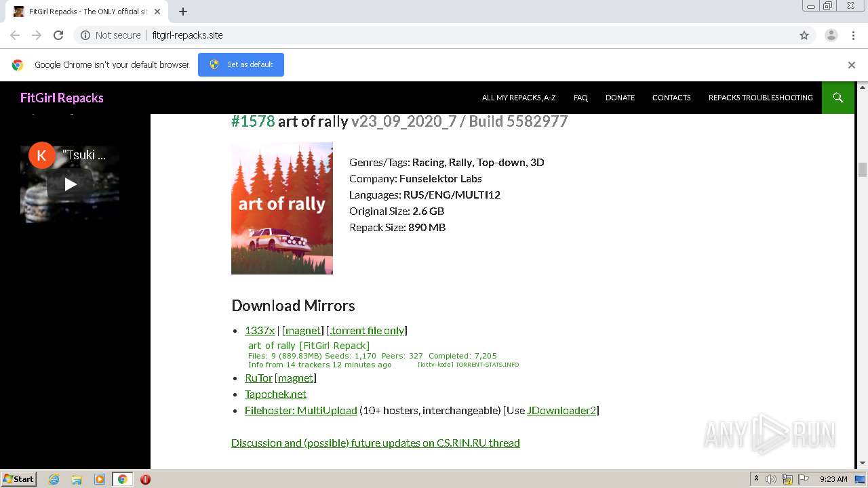The height and width of the screenshot is (488, 868).
Task: Click the red Opera taskbar icon
Action: pos(145,479)
